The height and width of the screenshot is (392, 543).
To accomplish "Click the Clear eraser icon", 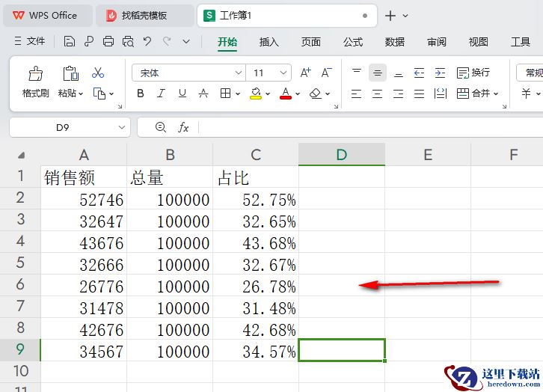I will pos(316,94).
